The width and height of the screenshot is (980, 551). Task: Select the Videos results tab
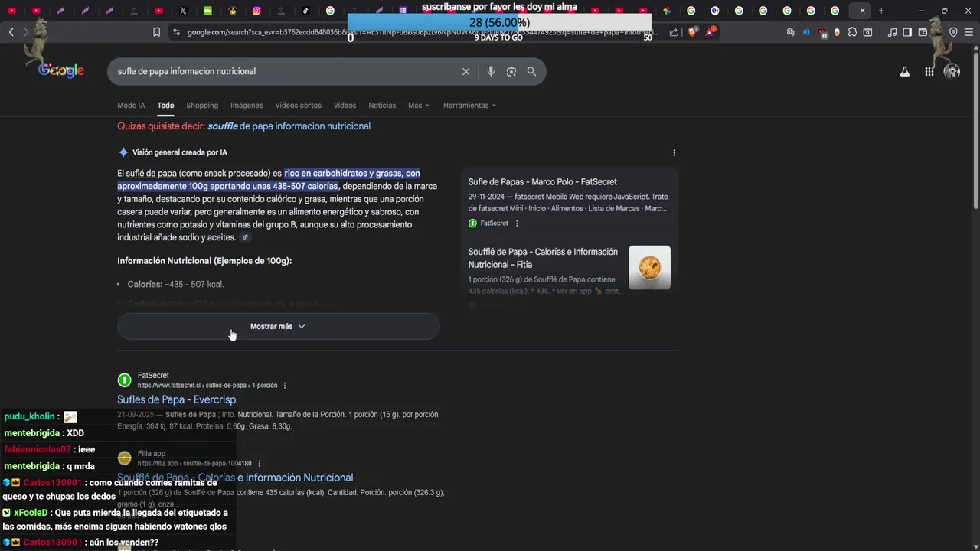coord(345,106)
